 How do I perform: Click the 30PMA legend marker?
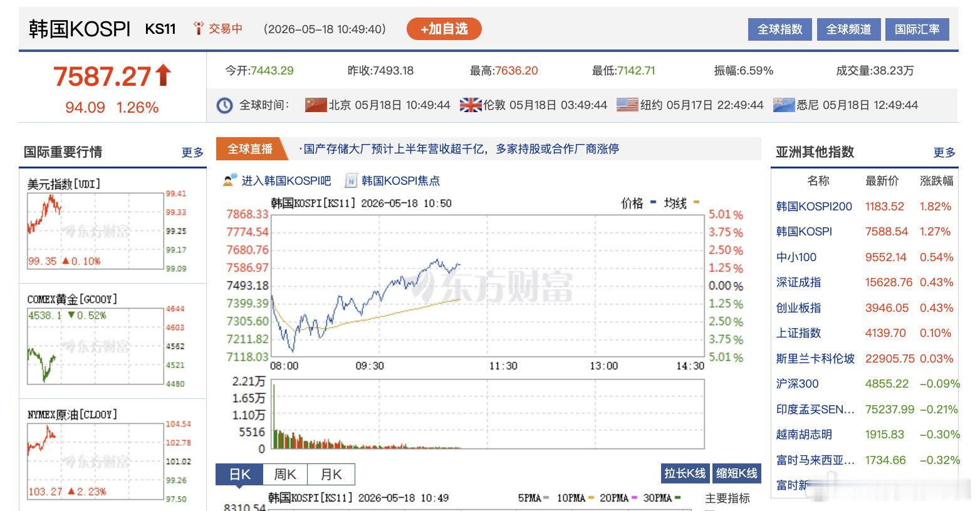[x=677, y=498]
